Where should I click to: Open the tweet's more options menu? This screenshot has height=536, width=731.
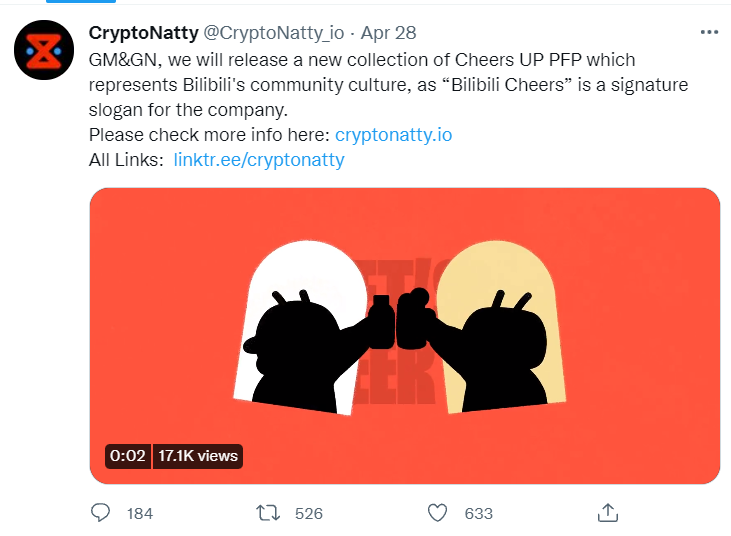click(709, 32)
